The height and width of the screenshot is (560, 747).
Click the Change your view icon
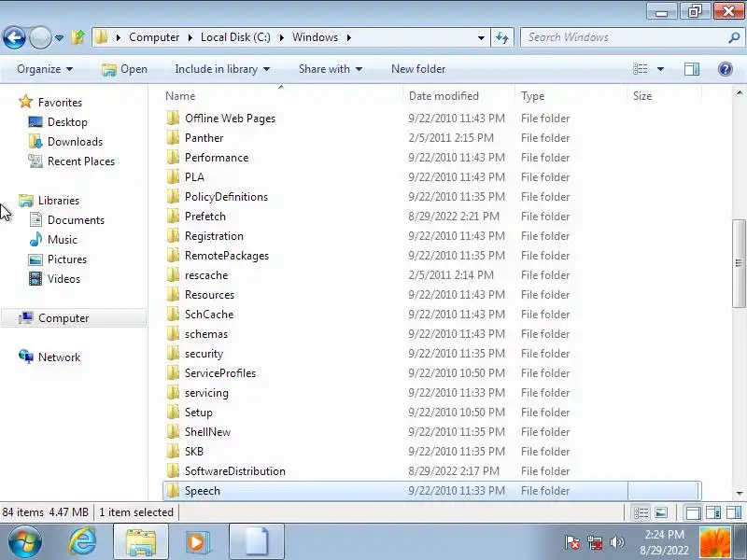[x=640, y=69]
